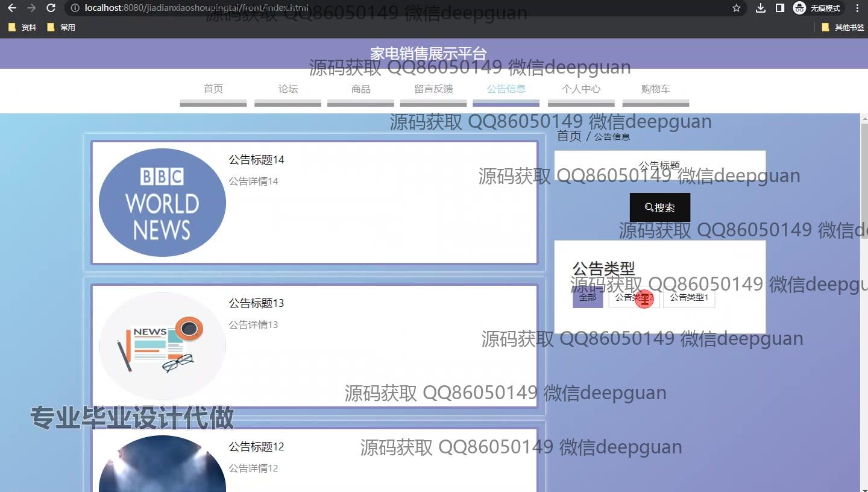Click the 首页 breadcrumb link
This screenshot has width=868, height=492.
[x=569, y=136]
